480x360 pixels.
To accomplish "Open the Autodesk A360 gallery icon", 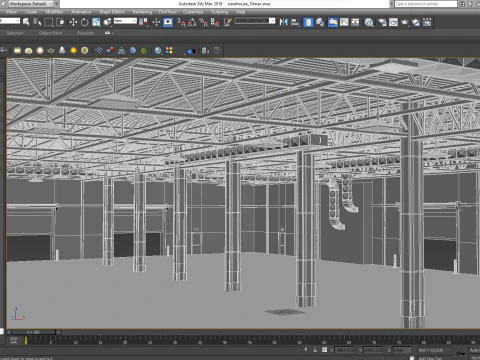I will [427, 22].
